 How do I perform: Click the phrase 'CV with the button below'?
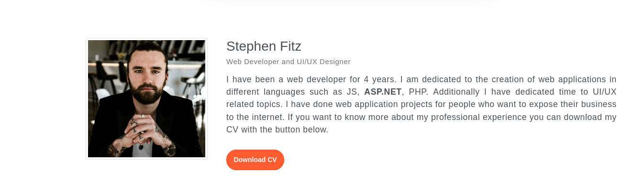(x=278, y=130)
